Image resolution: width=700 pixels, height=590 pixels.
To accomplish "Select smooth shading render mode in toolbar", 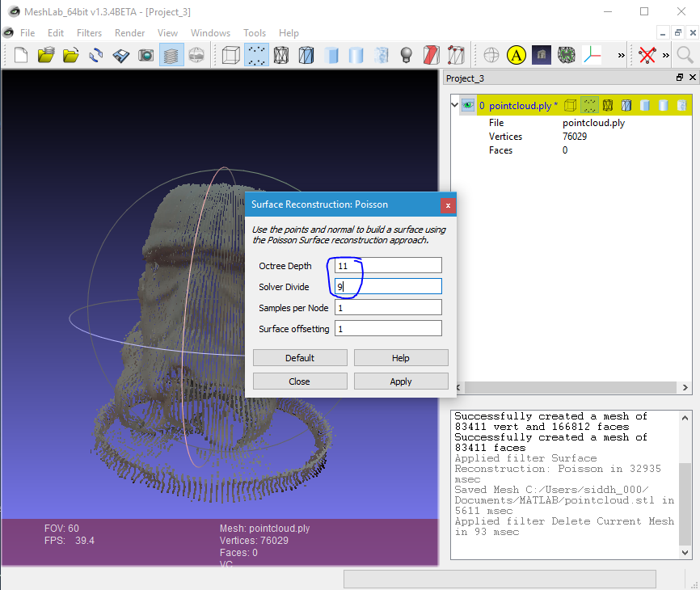I will tap(382, 55).
